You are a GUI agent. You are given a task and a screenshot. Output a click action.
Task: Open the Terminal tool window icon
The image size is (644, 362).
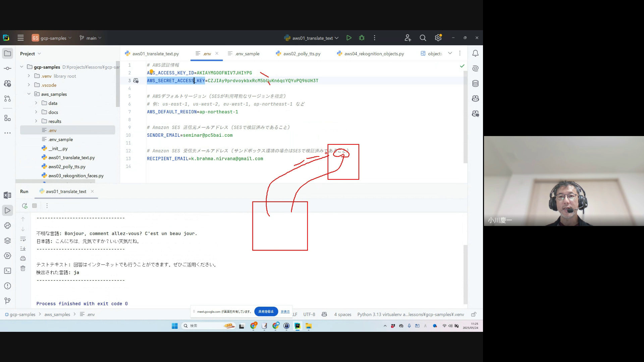point(7,271)
